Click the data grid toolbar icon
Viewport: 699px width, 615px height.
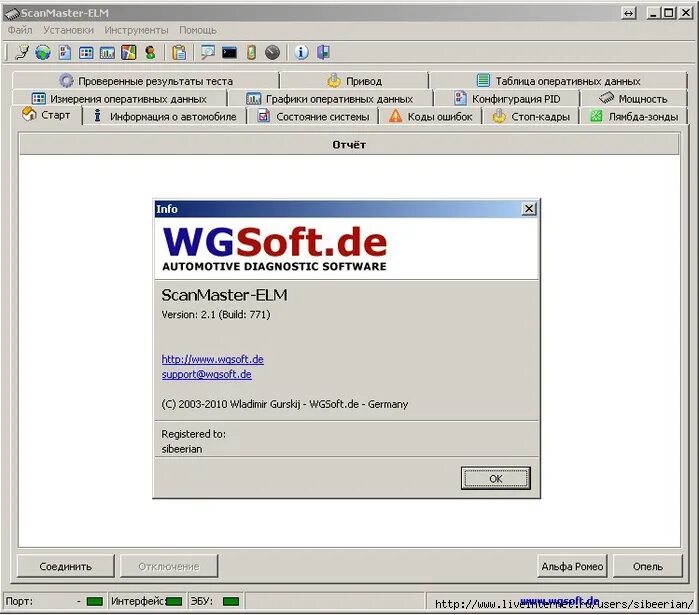click(x=86, y=53)
